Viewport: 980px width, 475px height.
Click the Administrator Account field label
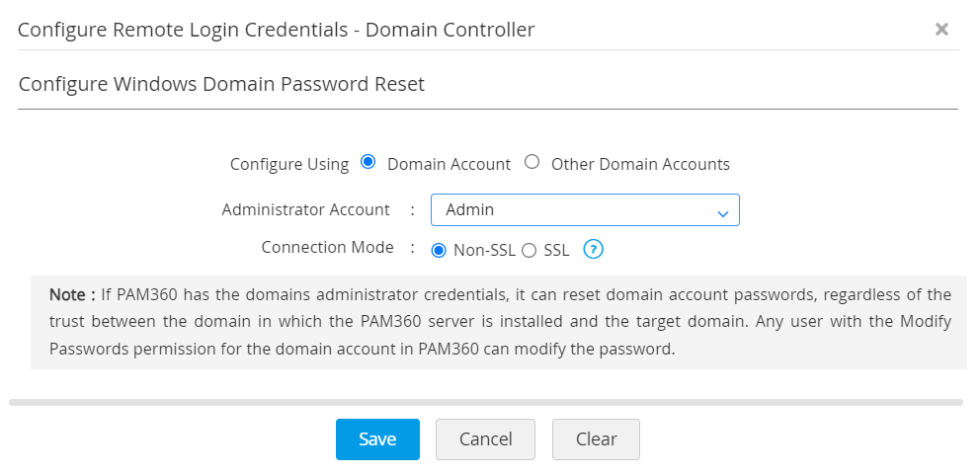(306, 209)
